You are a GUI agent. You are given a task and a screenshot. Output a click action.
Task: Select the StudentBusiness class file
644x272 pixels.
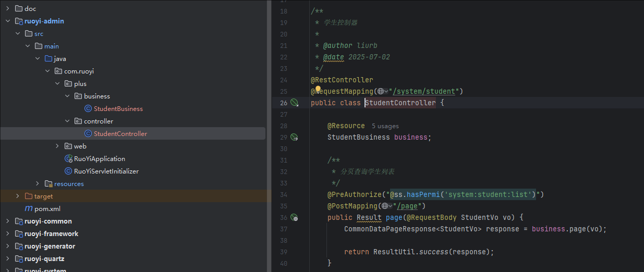(x=118, y=108)
